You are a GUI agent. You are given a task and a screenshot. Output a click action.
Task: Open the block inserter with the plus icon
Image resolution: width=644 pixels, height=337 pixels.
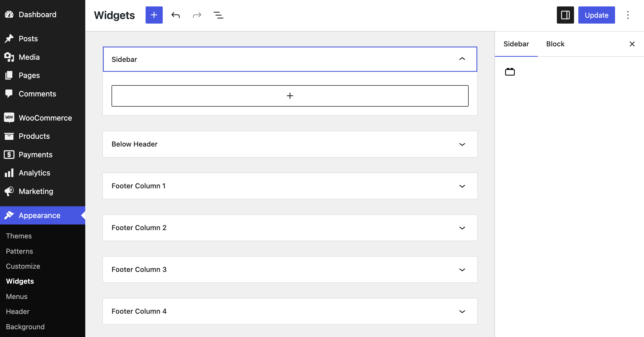tap(154, 15)
